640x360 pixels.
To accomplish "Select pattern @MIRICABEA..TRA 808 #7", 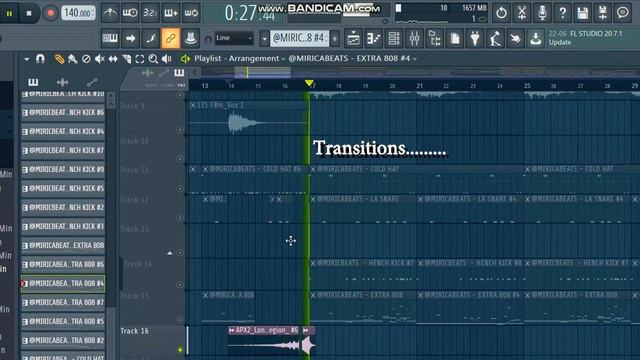I will click(63, 302).
